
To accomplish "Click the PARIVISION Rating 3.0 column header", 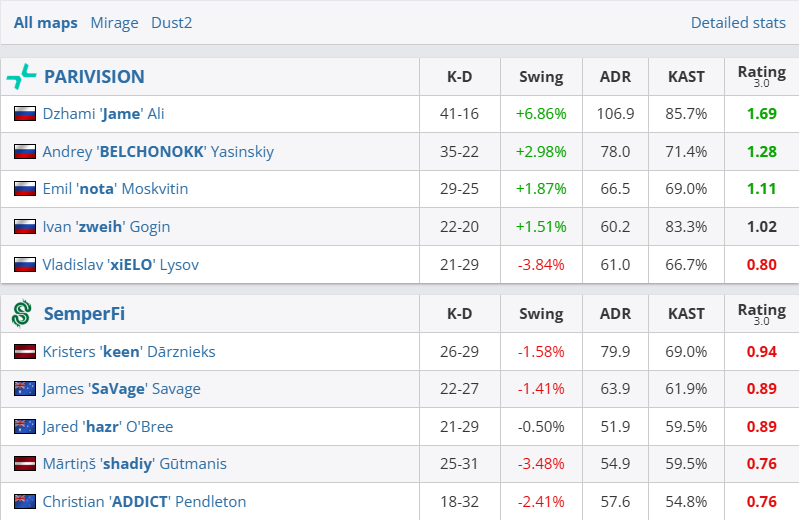I will pos(761,76).
